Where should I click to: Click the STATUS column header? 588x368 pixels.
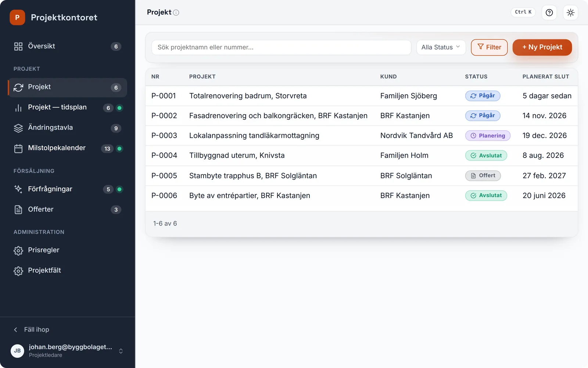[x=476, y=77]
